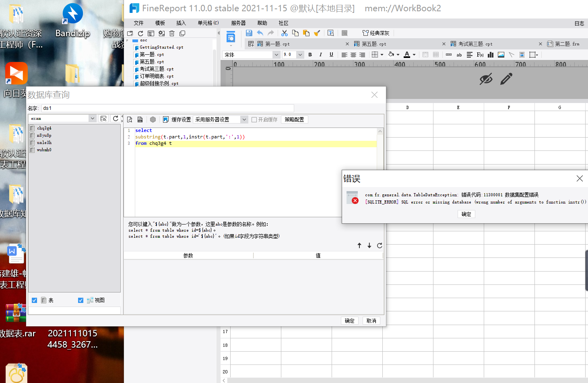Open the 单元格 menu
Image resolution: width=588 pixels, height=383 pixels.
208,23
